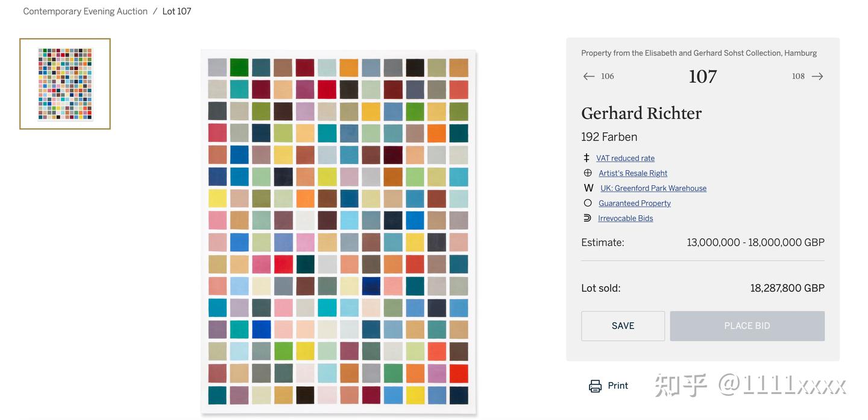Select the 192 Farben thumbnail image

pyautogui.click(x=65, y=84)
